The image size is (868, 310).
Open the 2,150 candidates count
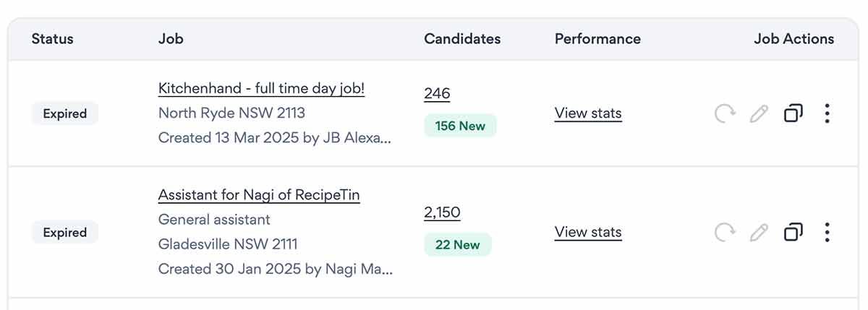pos(442,212)
